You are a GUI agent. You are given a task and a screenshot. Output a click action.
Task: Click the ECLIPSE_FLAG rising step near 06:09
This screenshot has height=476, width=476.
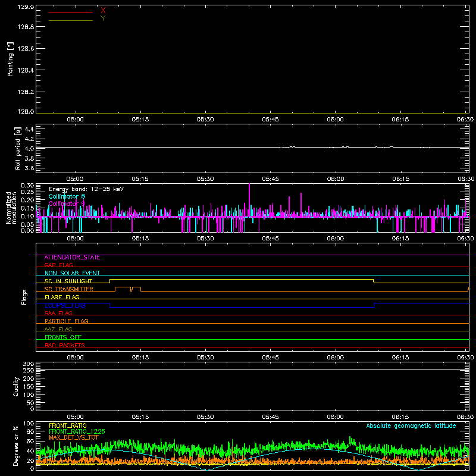pos(374,305)
